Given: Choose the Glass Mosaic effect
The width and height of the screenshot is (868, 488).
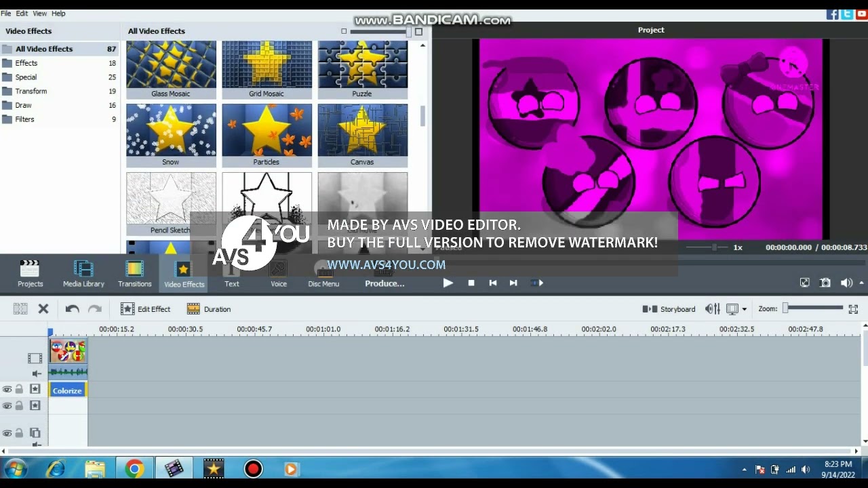Looking at the screenshot, I should point(171,69).
